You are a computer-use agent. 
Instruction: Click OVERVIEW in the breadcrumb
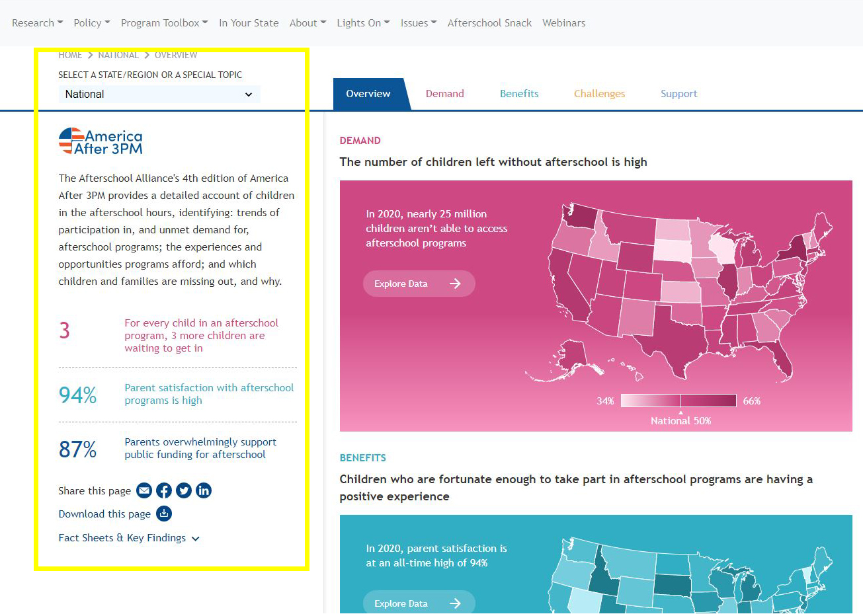(176, 55)
